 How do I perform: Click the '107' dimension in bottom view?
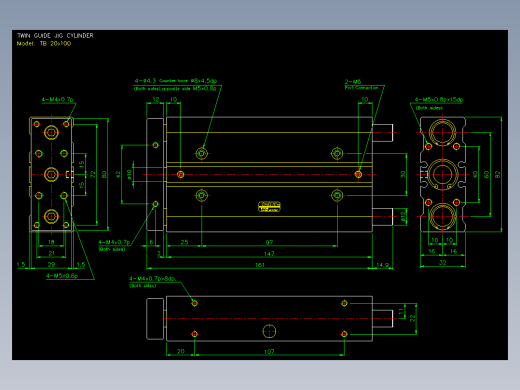coord(269,352)
